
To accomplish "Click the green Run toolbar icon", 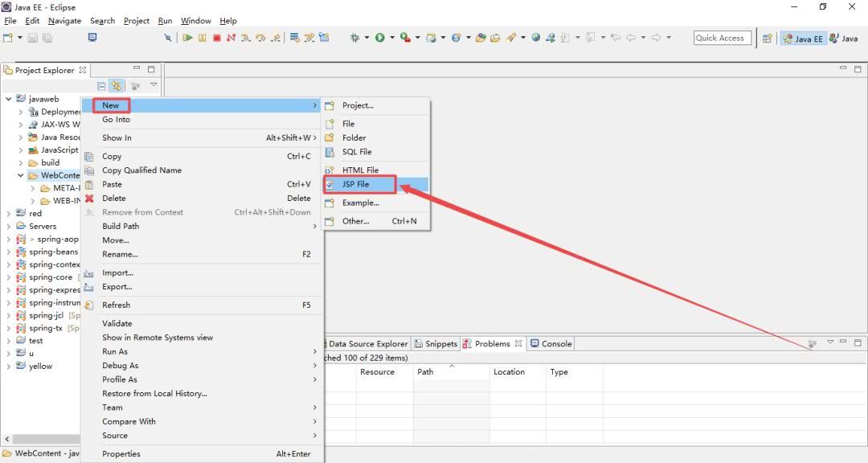I will coord(379,38).
